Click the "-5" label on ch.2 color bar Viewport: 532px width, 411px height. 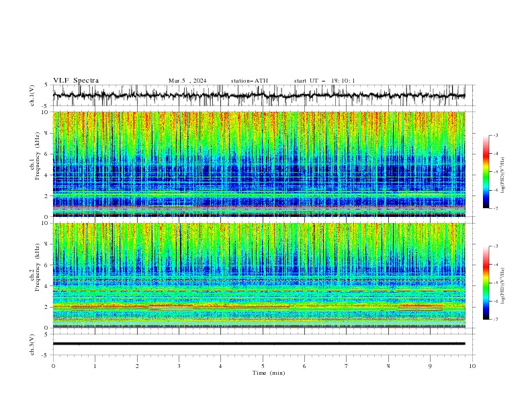point(496,283)
